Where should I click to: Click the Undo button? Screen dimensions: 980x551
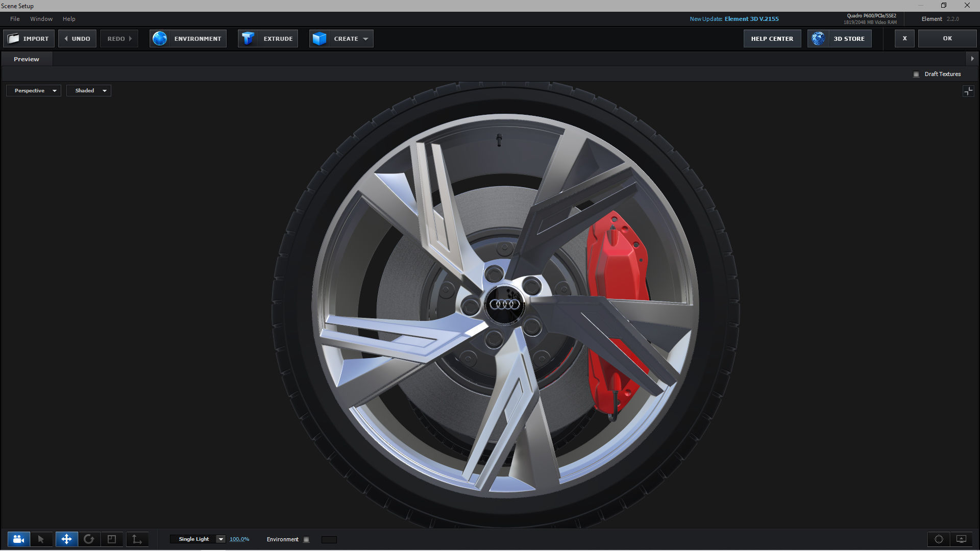[77, 39]
